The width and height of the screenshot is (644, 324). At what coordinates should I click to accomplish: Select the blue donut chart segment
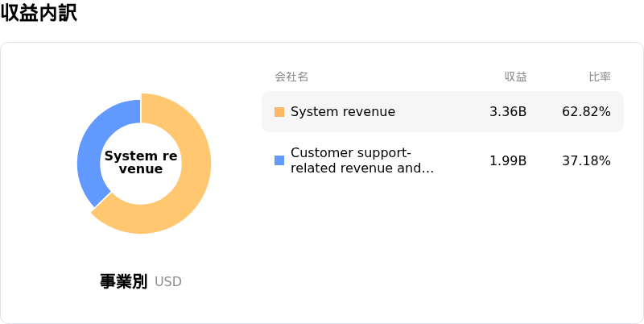[92, 153]
